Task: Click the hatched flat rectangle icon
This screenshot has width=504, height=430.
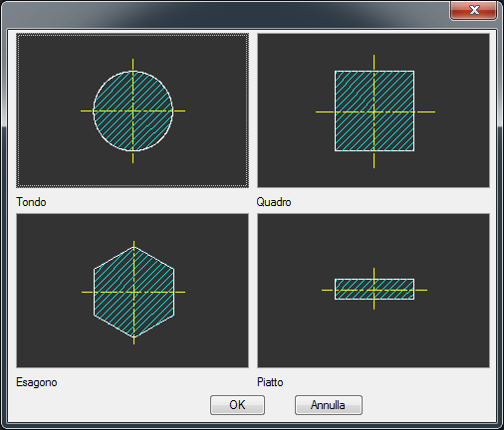Action: tap(375, 290)
